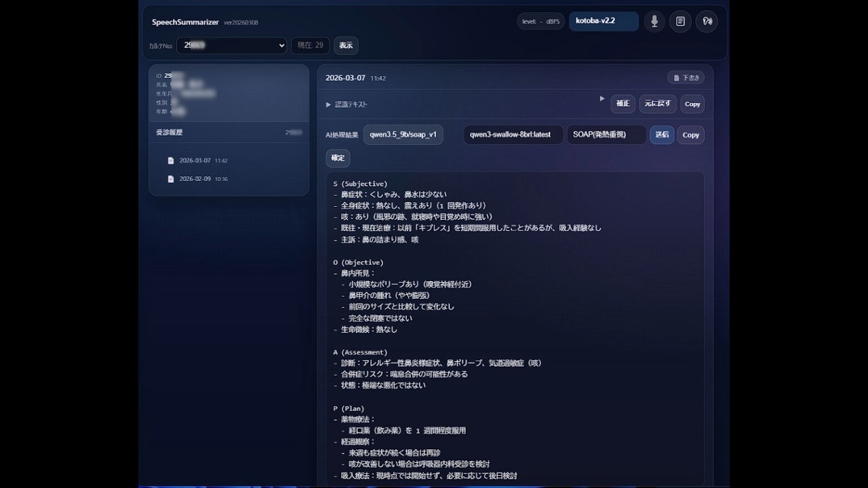The width and height of the screenshot is (868, 488).
Task: Start recording with the microphone icon
Action: coord(654,21)
